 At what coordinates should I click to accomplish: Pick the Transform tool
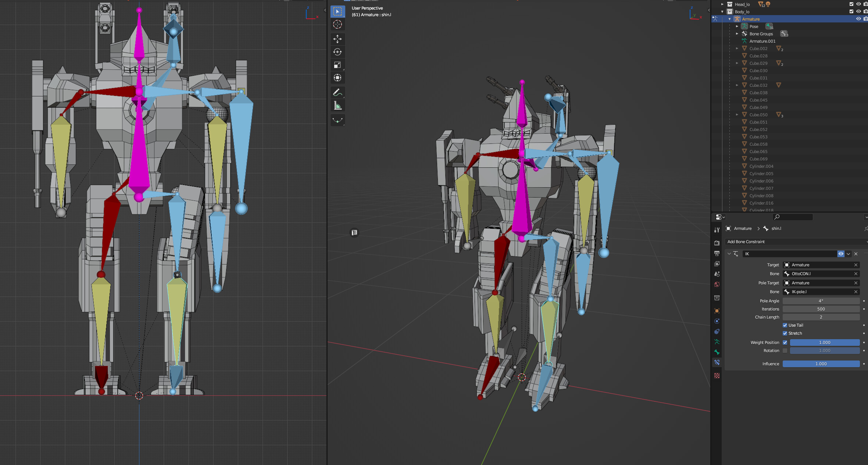point(337,78)
